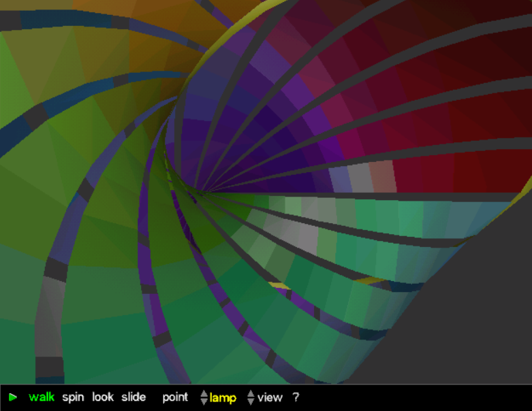Click the up/down arrows beside view
The height and width of the screenshot is (411, 532).
tap(251, 397)
